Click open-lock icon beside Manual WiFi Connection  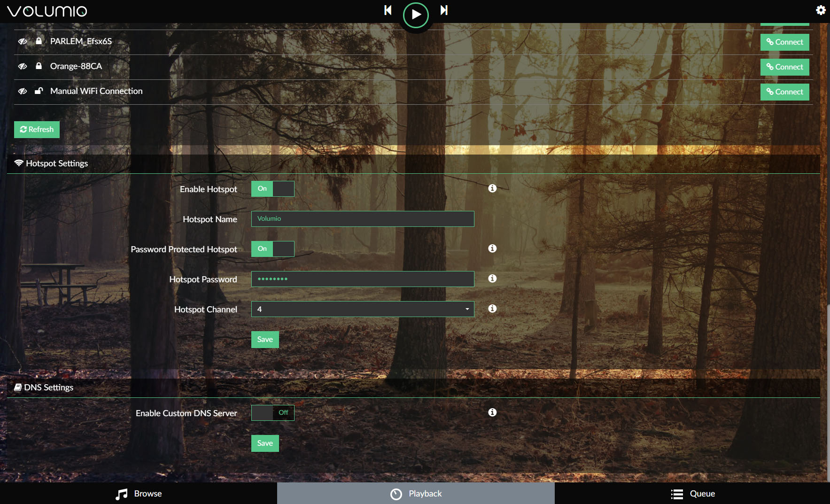[x=39, y=91]
